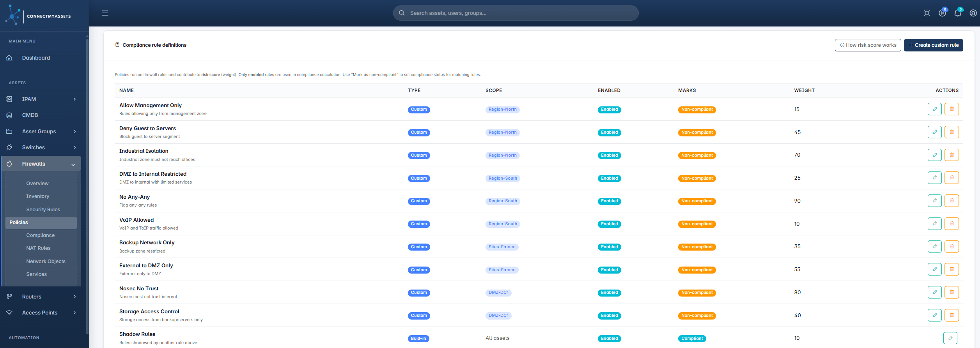Viewport: 980px width, 348px height.
Task: Open How risk score works
Action: click(x=868, y=45)
